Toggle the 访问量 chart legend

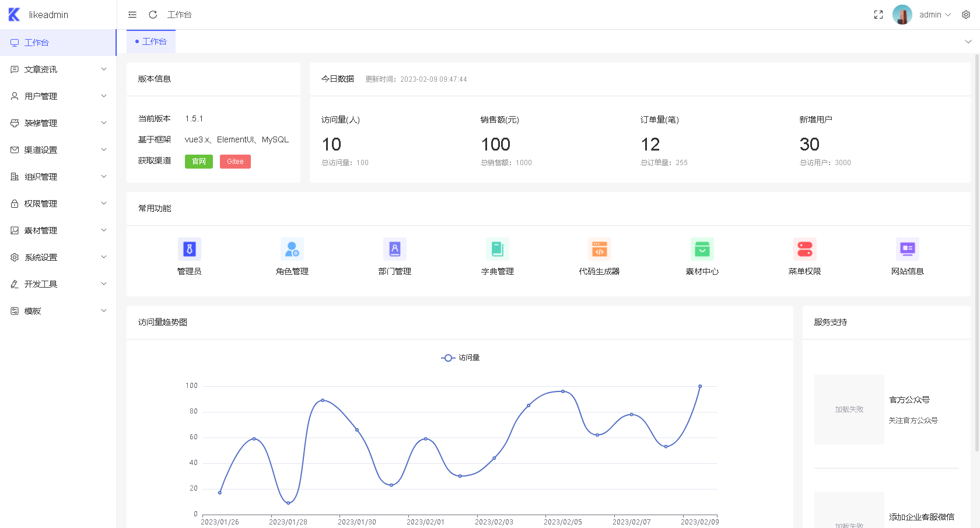pos(460,358)
